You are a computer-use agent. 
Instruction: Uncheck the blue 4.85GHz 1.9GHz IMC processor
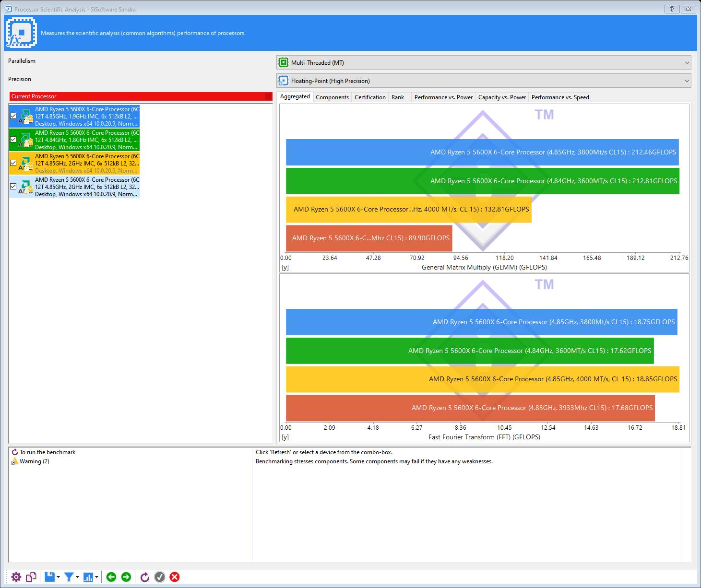click(13, 116)
